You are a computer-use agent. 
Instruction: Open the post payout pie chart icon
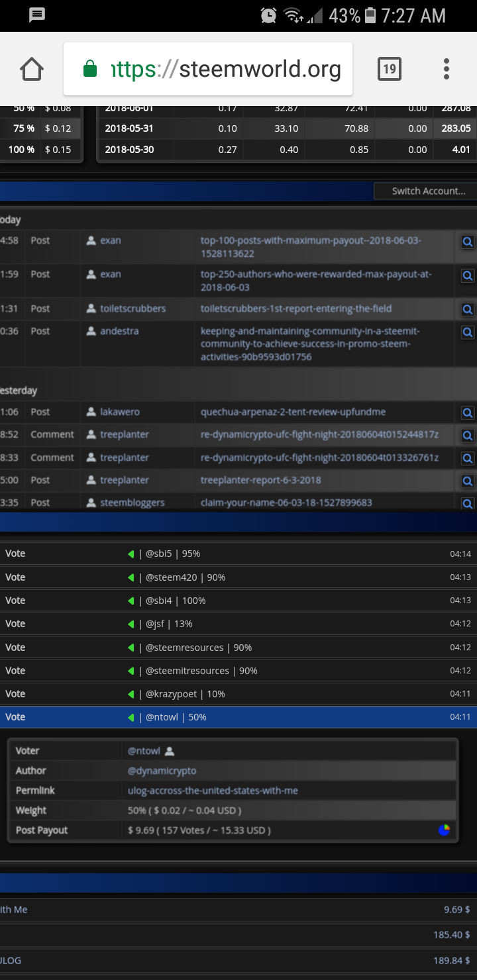click(x=444, y=830)
